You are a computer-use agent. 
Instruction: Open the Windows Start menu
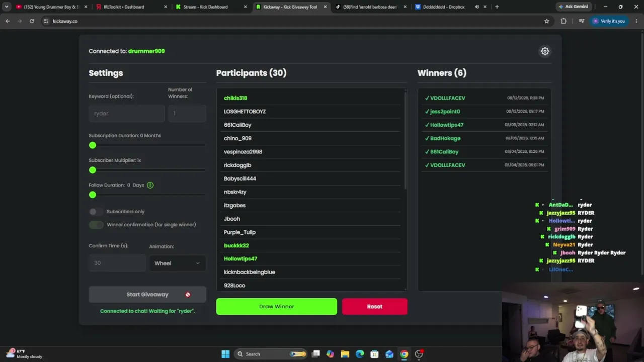click(x=225, y=354)
